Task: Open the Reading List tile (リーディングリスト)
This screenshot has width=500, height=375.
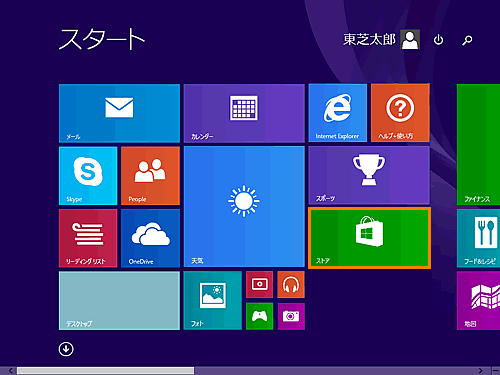Action: tap(88, 238)
